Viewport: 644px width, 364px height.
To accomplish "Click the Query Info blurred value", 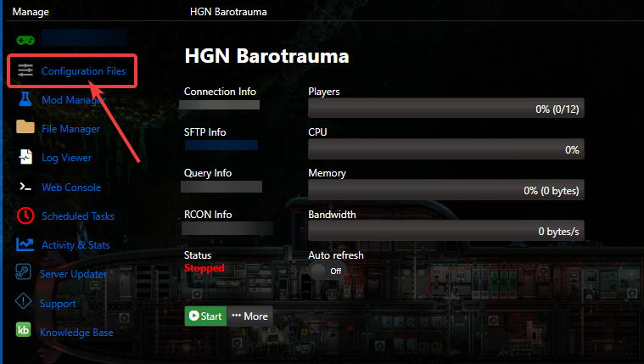I will point(221,187).
